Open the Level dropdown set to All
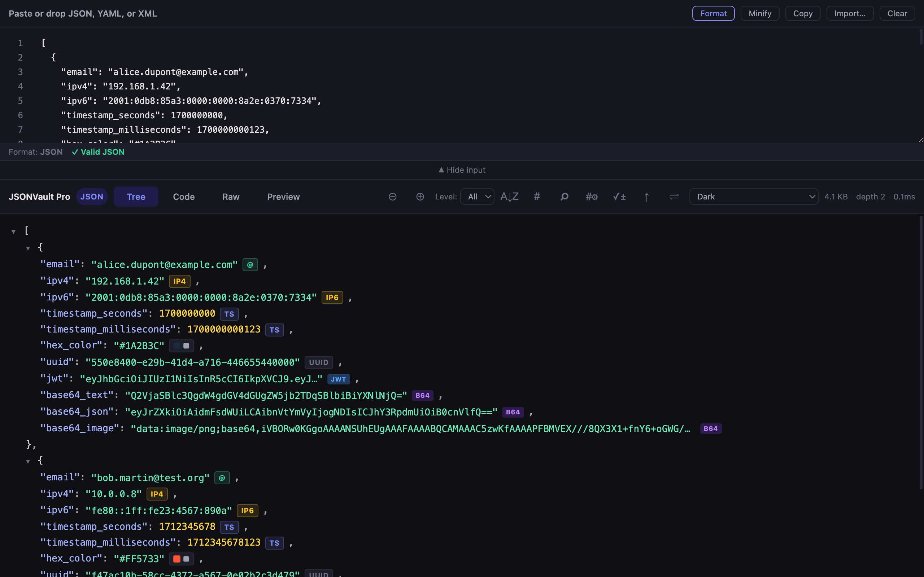The width and height of the screenshot is (924, 577). pos(477,197)
